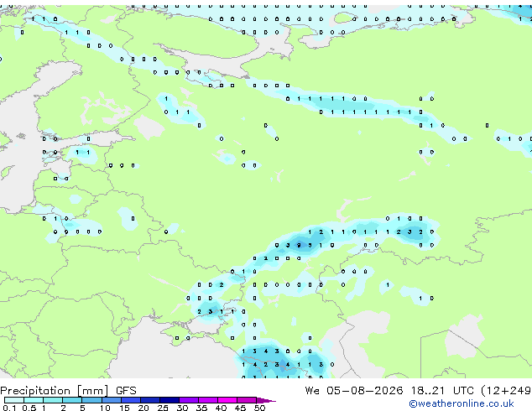Pick the 15–20 mm legend color box
Screen dimensions: 532x411
click(x=131, y=400)
